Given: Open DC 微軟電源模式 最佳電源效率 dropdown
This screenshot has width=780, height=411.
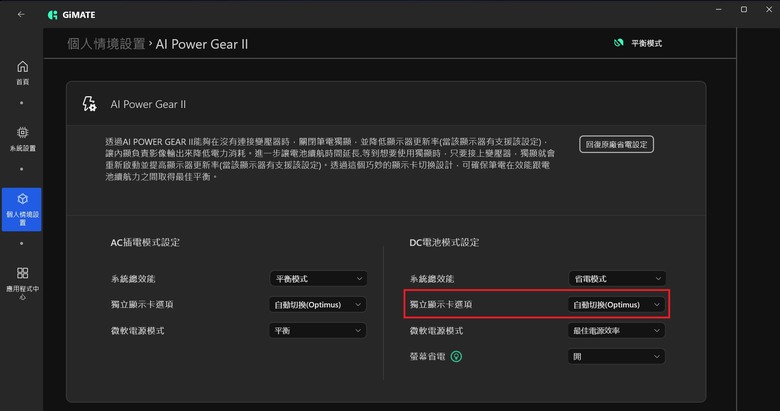Looking at the screenshot, I should click(617, 330).
